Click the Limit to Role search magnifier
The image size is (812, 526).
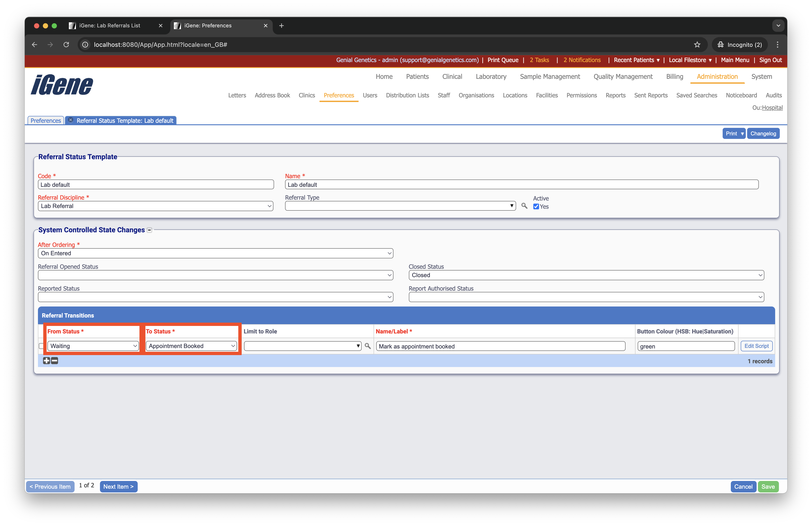367,346
